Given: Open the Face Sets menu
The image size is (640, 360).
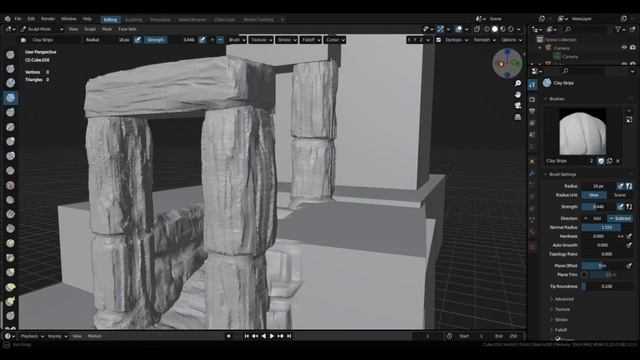Looking at the screenshot, I should [x=127, y=29].
